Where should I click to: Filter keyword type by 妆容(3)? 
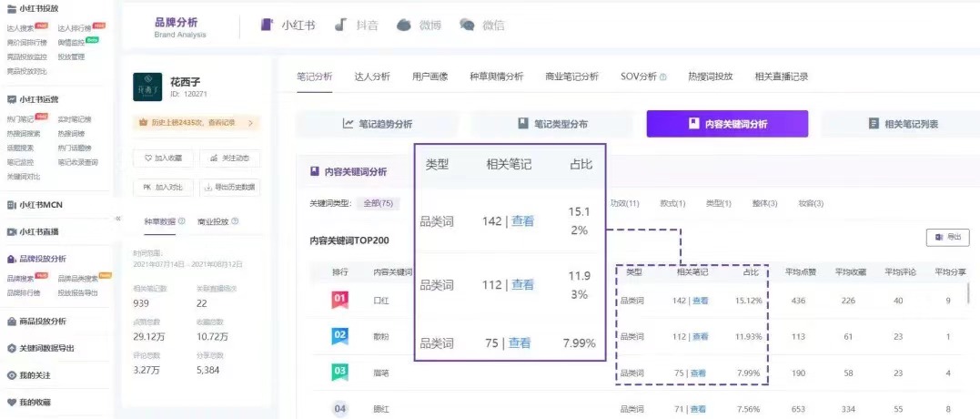point(811,203)
